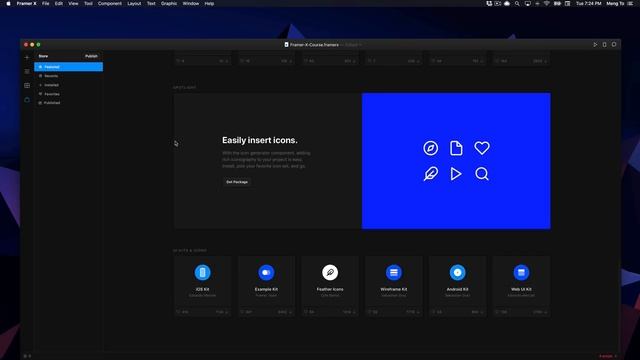Open the layers panel icon in sidebar

27,71
